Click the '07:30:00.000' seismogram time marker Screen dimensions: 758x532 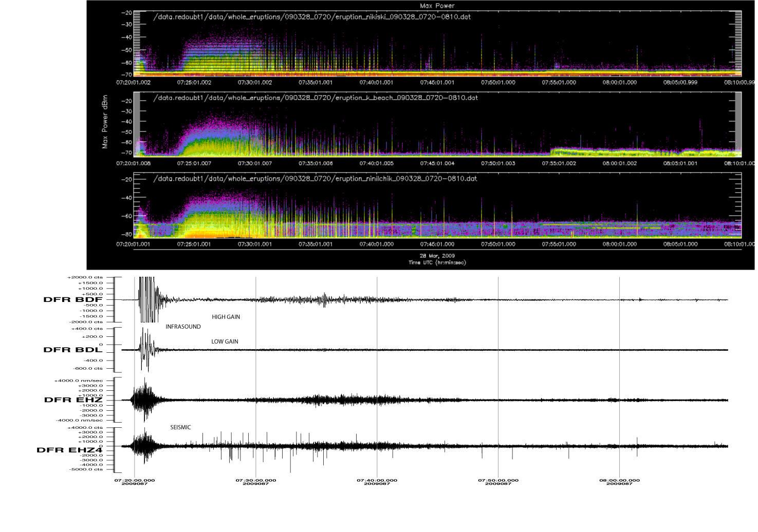pos(256,481)
